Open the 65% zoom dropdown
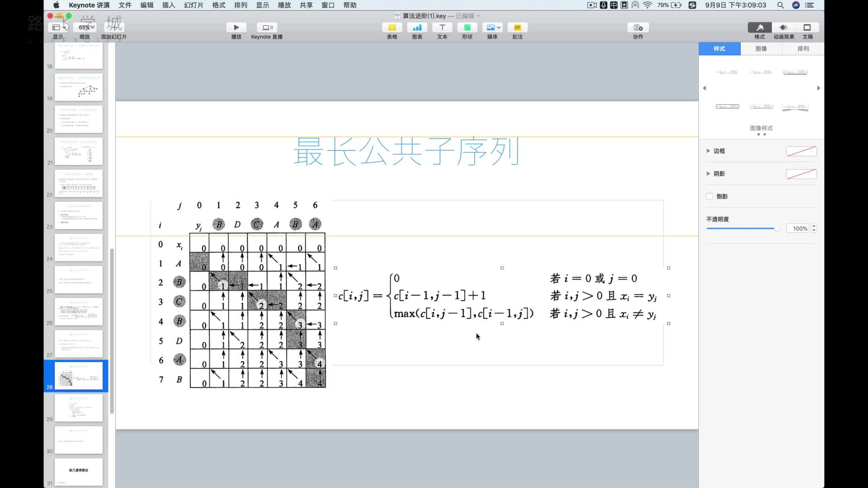This screenshot has height=488, width=868. 85,28
